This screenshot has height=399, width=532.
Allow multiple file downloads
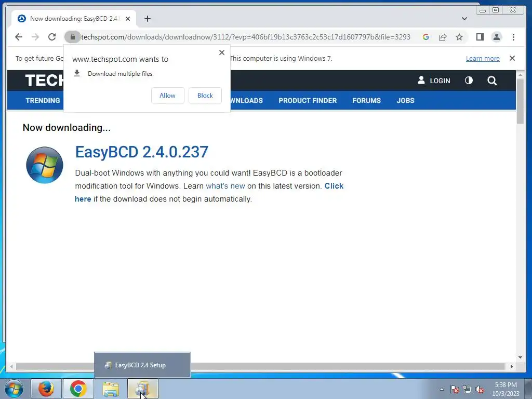coord(168,96)
